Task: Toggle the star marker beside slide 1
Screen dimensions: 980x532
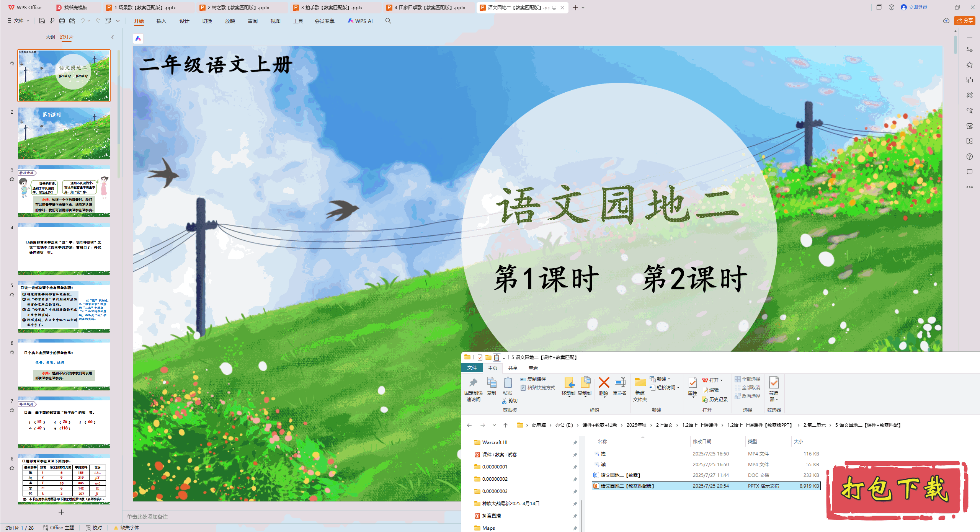Action: [12, 64]
